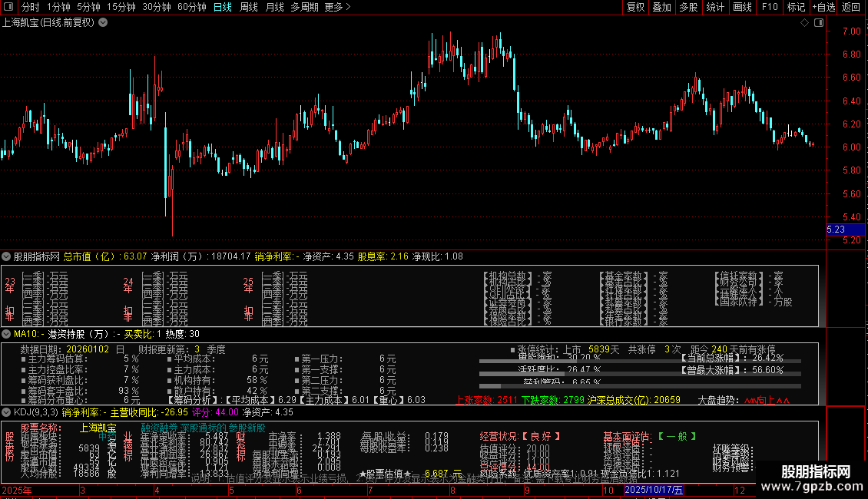The width and height of the screenshot is (868, 499).
Task: Add the stock via +自选
Action: (823, 7)
